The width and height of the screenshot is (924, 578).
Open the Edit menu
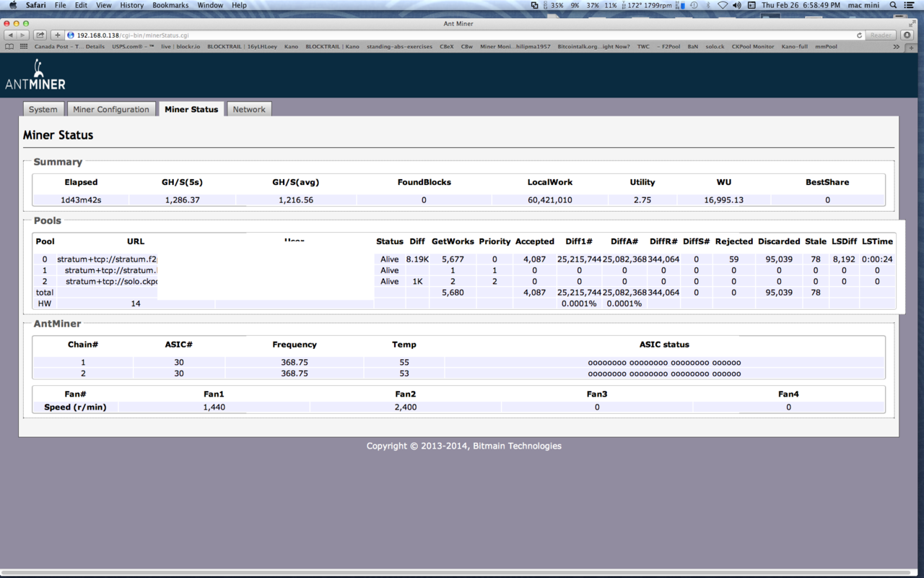81,5
